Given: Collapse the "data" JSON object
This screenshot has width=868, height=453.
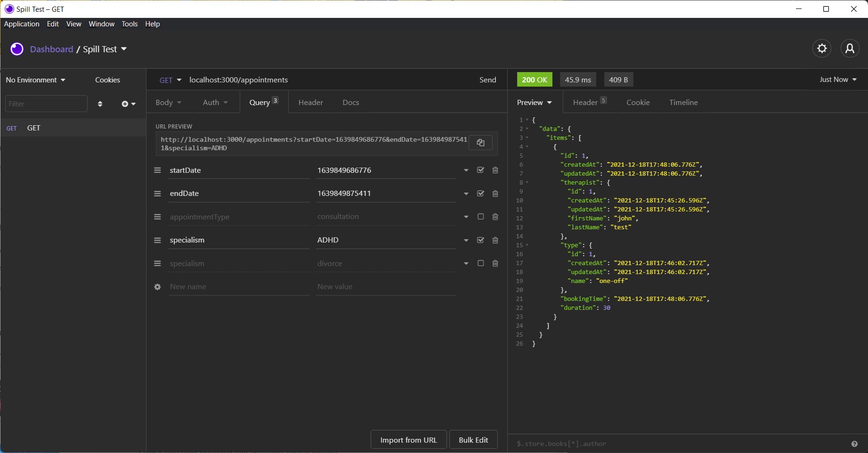Looking at the screenshot, I should point(527,129).
